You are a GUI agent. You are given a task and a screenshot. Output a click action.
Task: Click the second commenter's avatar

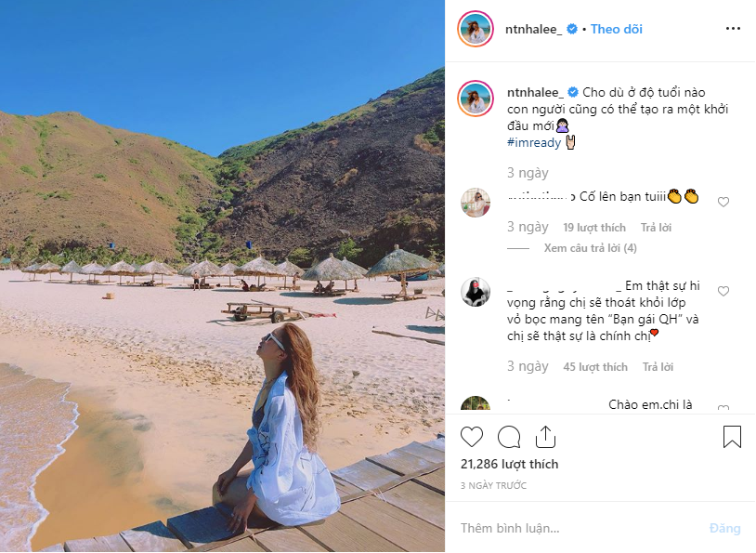475,292
